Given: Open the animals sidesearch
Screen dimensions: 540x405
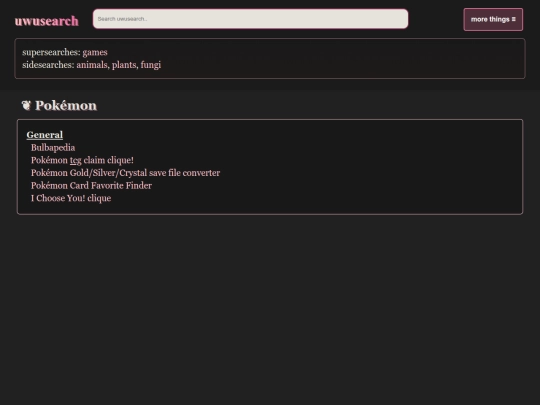Looking at the screenshot, I should click(92, 65).
